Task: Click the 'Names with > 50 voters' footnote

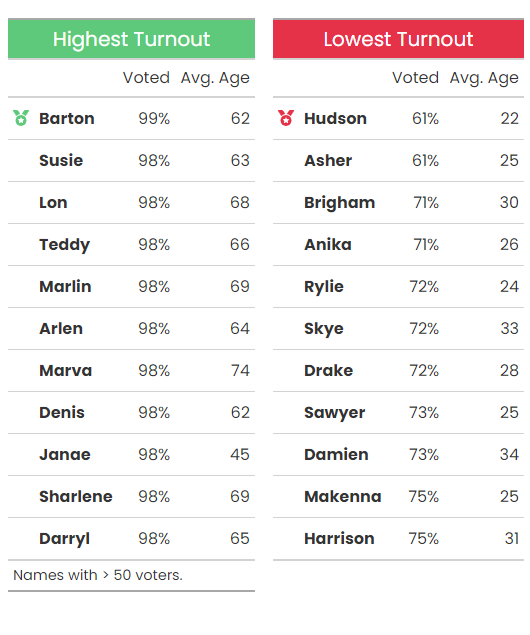Action: point(98,575)
